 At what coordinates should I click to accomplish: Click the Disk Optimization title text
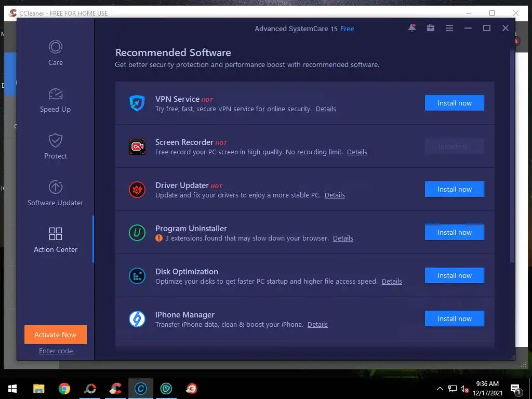(x=187, y=271)
